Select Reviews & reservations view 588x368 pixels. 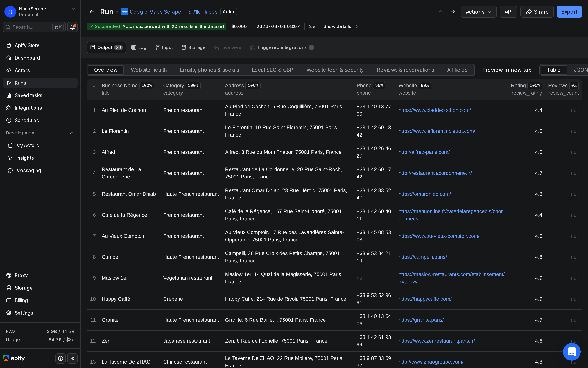pos(405,70)
